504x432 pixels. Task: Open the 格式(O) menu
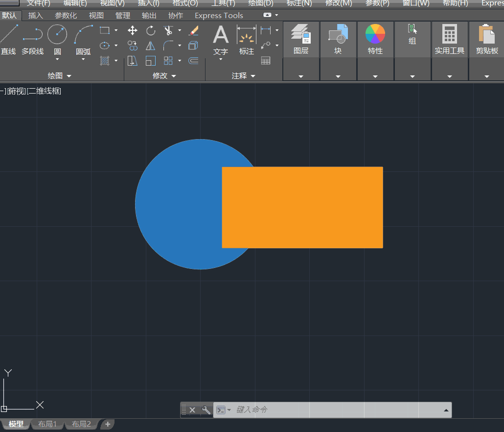click(185, 3)
